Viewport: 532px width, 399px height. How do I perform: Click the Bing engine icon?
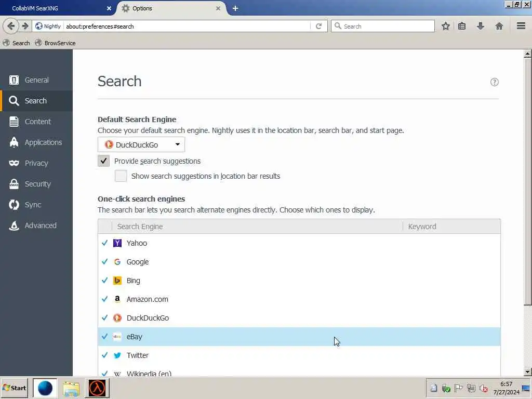[x=117, y=280]
